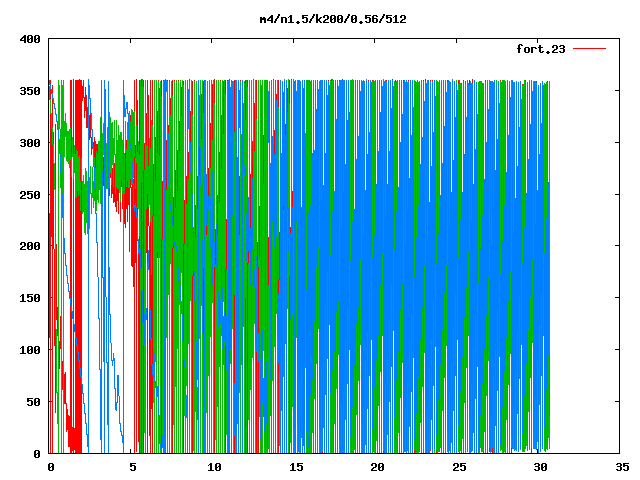Click the y-axis label 300
This screenshot has height=480, width=640.
click(x=30, y=143)
